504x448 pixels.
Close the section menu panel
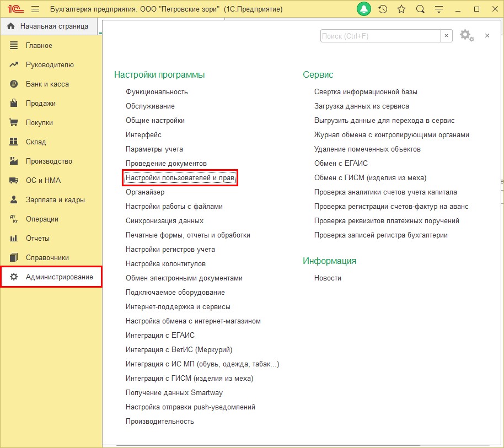[487, 36]
